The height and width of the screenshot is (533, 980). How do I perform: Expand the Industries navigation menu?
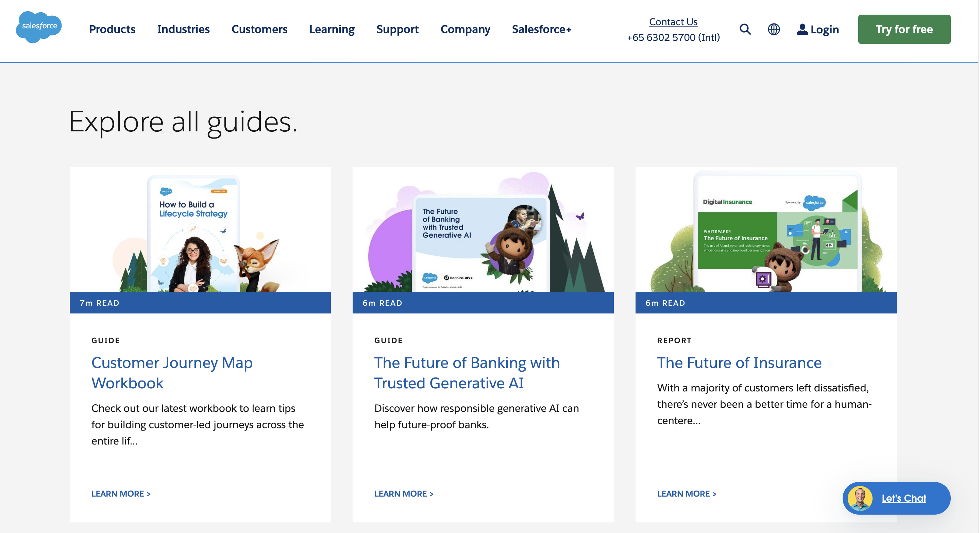[x=183, y=29]
